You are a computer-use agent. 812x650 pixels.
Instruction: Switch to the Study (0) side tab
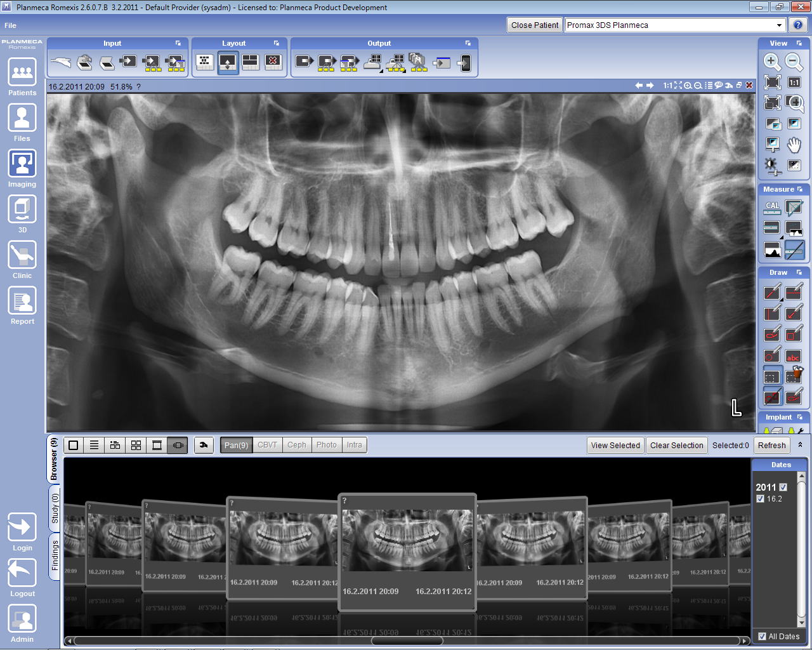[x=55, y=508]
